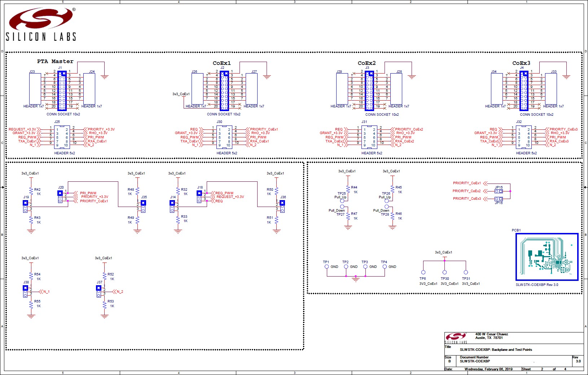Select test point TP30 circle
The height and width of the screenshot is (375, 588).
(x=444, y=272)
